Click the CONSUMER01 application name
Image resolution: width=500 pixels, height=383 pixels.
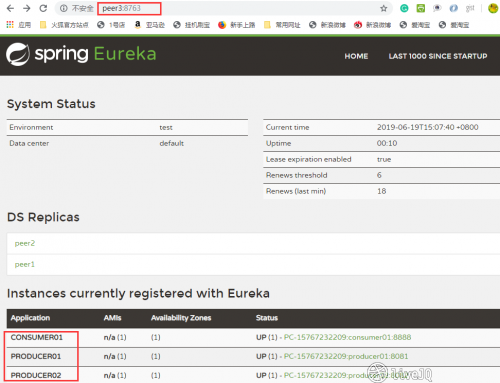point(37,337)
